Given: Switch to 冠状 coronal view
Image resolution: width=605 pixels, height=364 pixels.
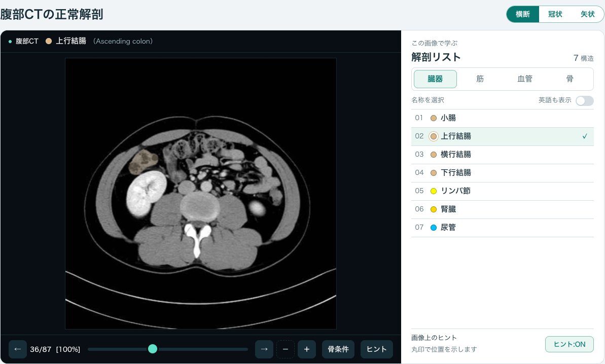Looking at the screenshot, I should click(555, 14).
